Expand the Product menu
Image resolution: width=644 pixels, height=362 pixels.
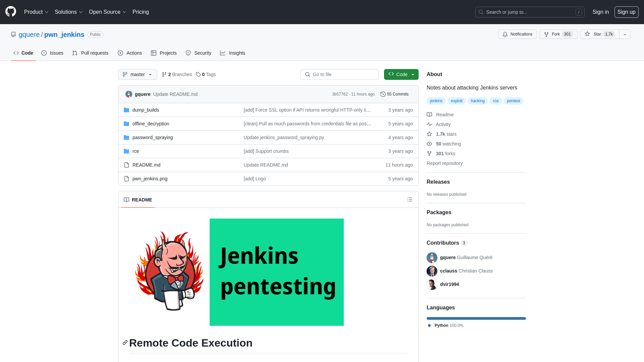(x=37, y=12)
